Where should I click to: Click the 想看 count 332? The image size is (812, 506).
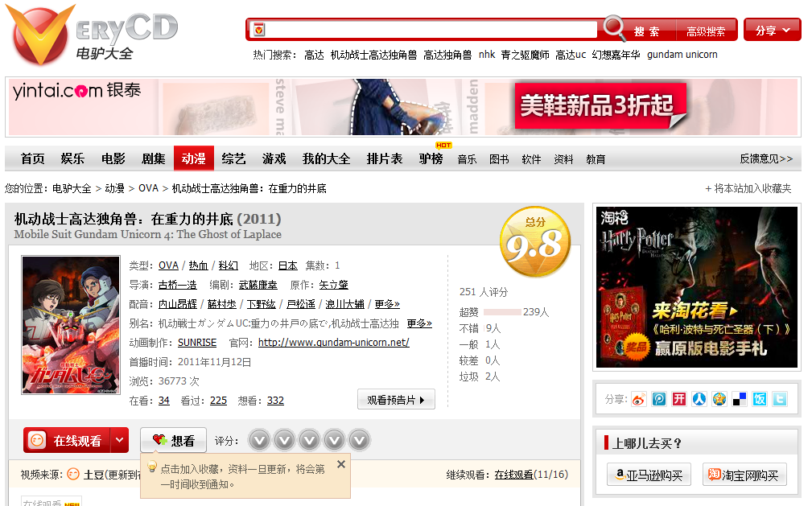tap(275, 401)
